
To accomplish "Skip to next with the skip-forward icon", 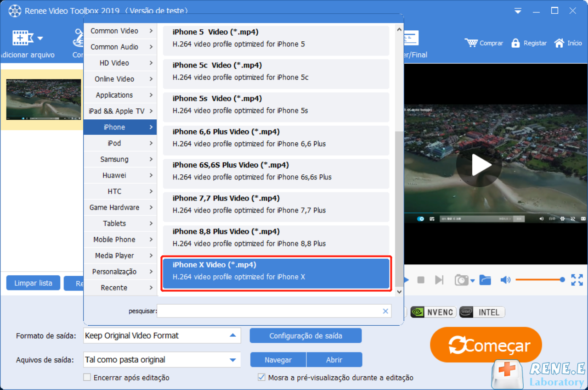I will click(x=439, y=280).
